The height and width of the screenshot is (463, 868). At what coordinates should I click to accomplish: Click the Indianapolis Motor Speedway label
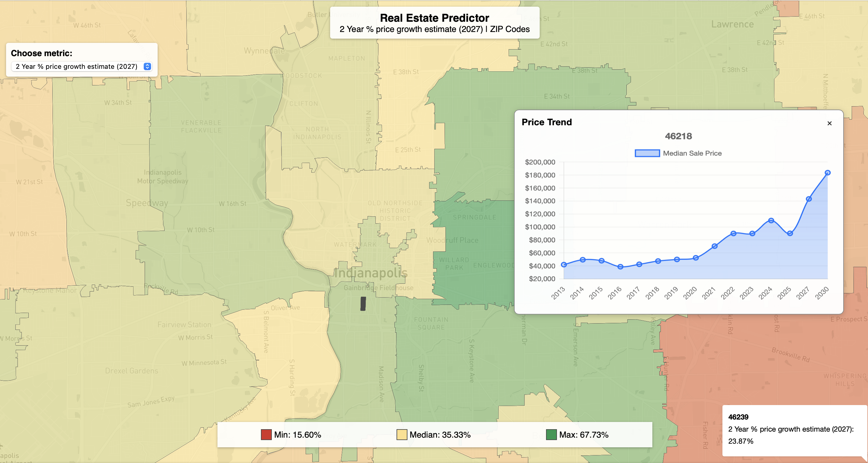(162, 177)
